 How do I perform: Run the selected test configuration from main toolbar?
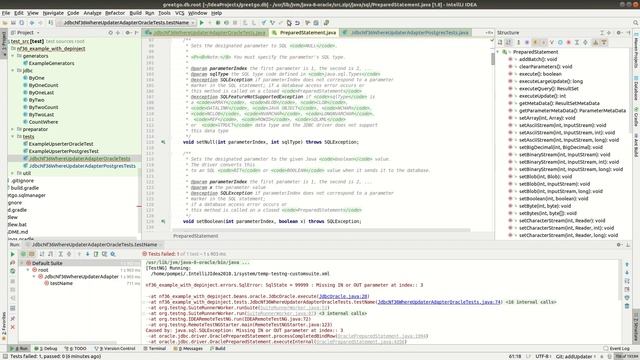point(202,23)
